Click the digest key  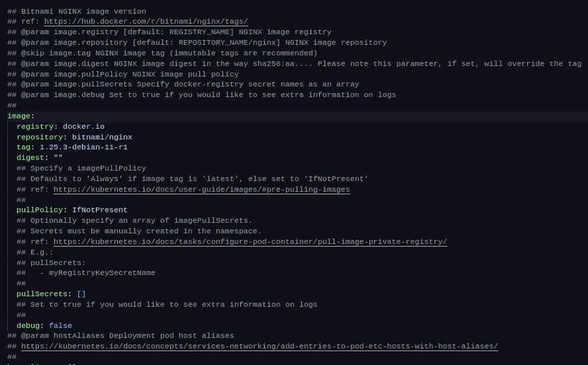coord(30,158)
